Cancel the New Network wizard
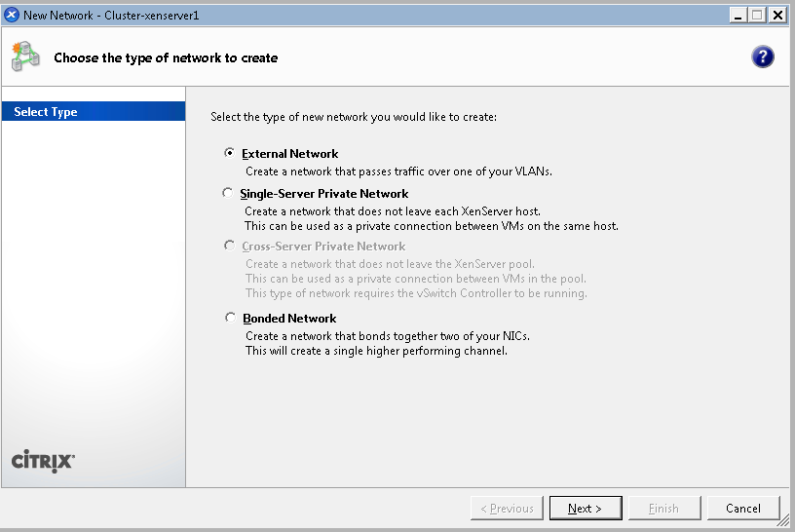 (742, 508)
